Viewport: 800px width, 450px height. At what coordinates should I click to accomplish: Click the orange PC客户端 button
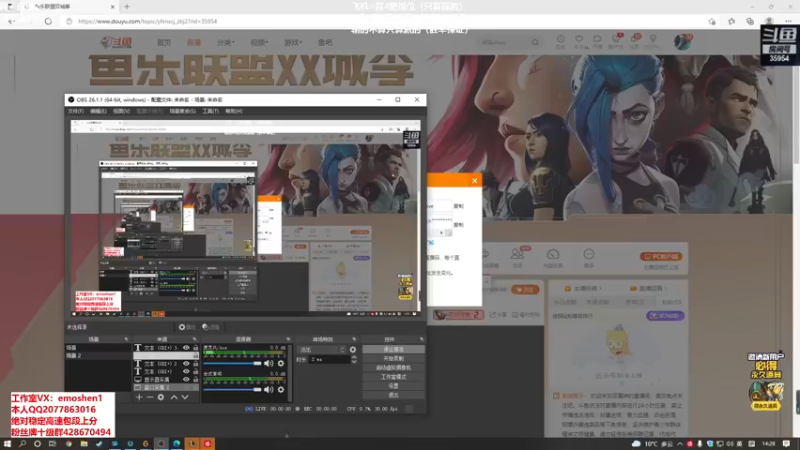coord(661,257)
